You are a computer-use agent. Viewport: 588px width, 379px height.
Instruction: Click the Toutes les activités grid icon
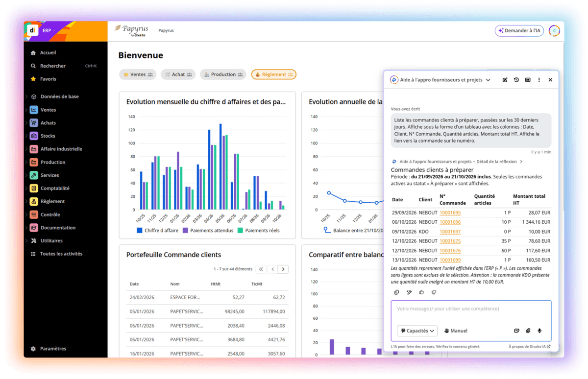[33, 254]
